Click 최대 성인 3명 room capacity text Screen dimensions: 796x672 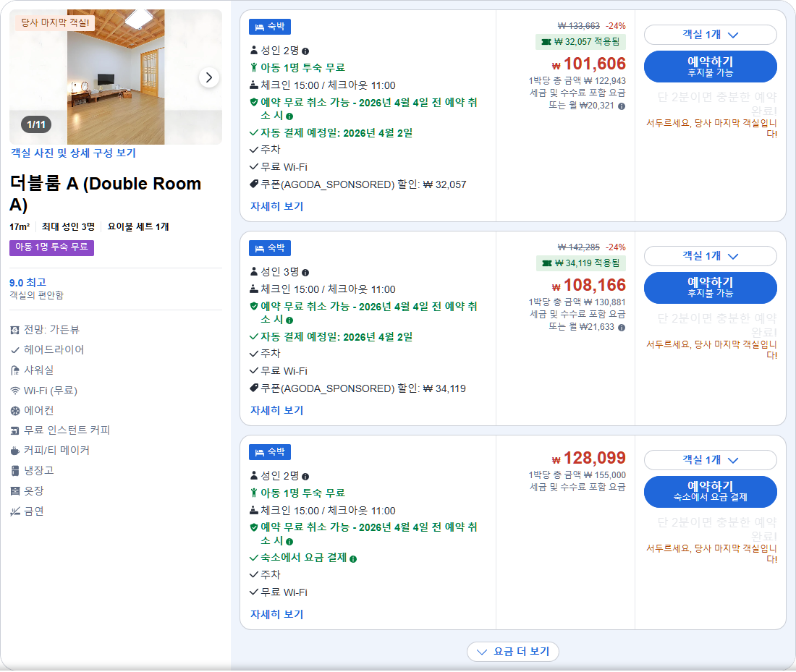(68, 227)
